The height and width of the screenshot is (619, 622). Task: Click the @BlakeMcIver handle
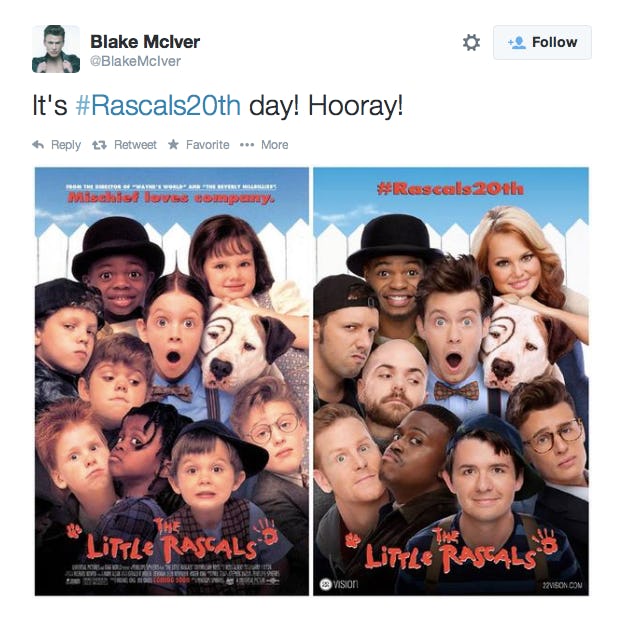pyautogui.click(x=136, y=61)
